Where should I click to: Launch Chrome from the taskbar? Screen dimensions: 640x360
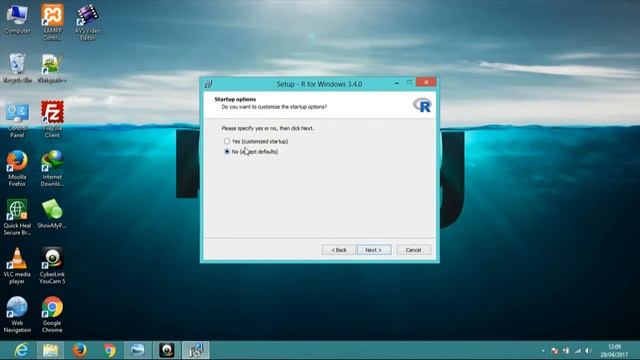(109, 350)
